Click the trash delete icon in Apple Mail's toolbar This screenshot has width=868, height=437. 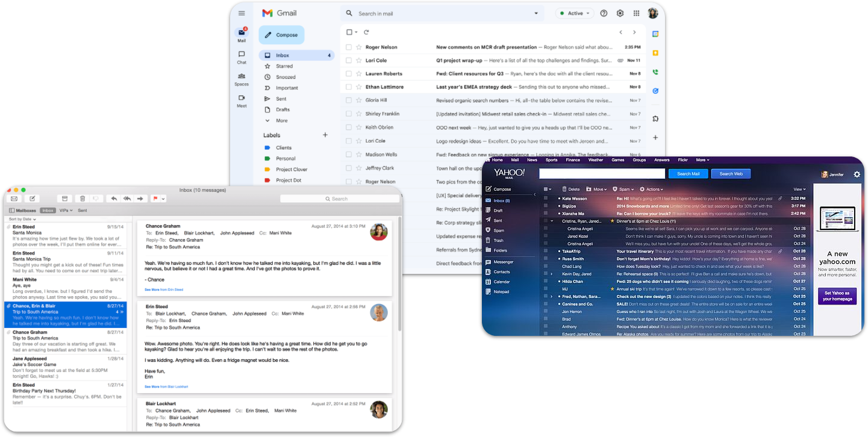[x=82, y=199]
